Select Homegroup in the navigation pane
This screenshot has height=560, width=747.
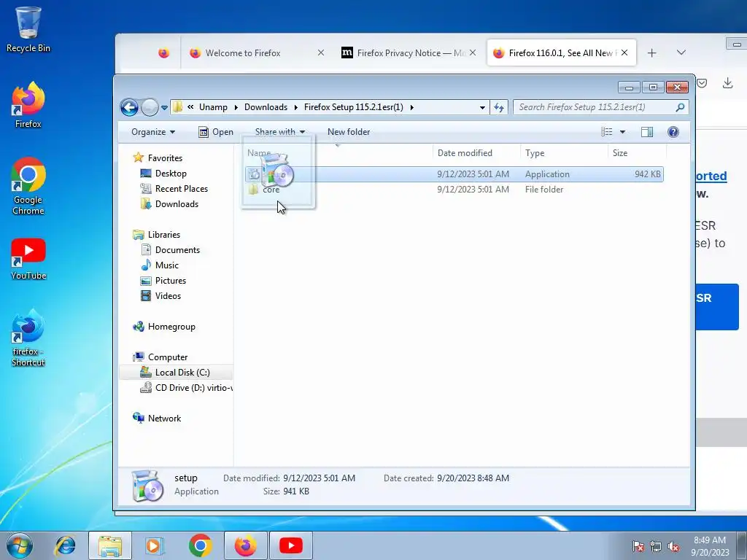[x=164, y=326]
